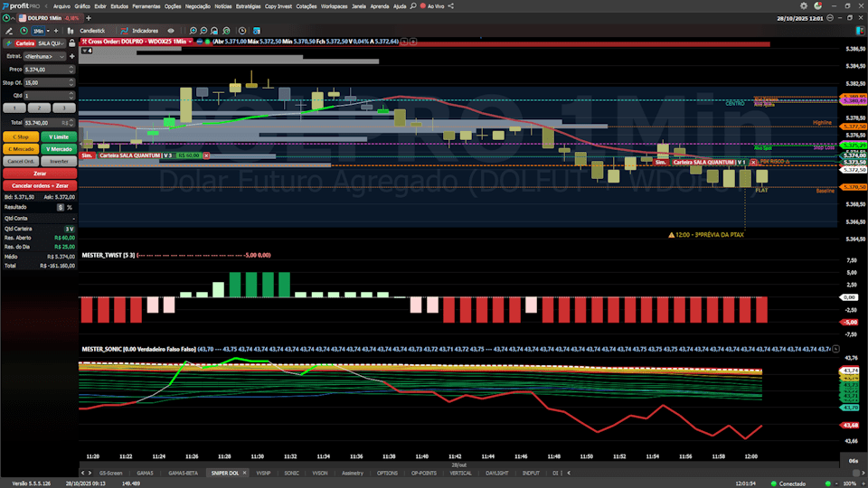868x488 pixels.
Task: Click the Candlestick chart type icon
Action: [x=71, y=30]
